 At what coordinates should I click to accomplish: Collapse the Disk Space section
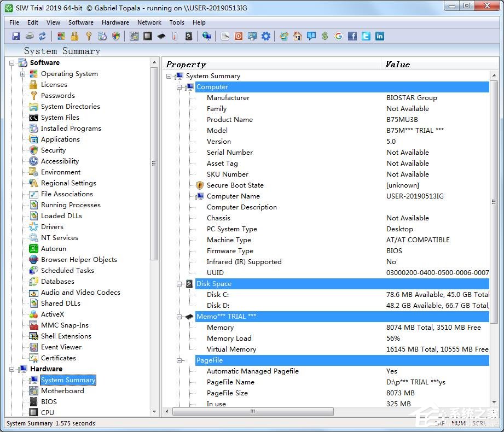tap(179, 284)
